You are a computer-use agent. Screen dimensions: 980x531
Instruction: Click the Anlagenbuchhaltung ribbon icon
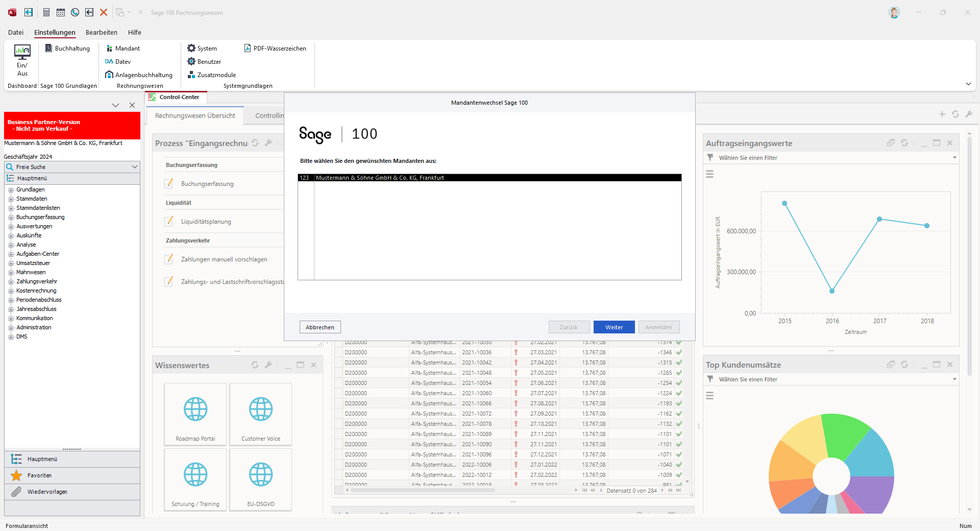click(109, 75)
